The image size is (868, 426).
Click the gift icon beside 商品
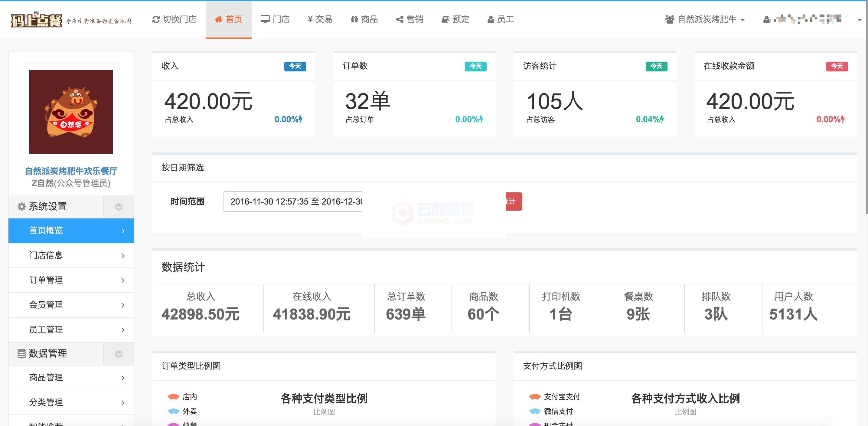(354, 20)
